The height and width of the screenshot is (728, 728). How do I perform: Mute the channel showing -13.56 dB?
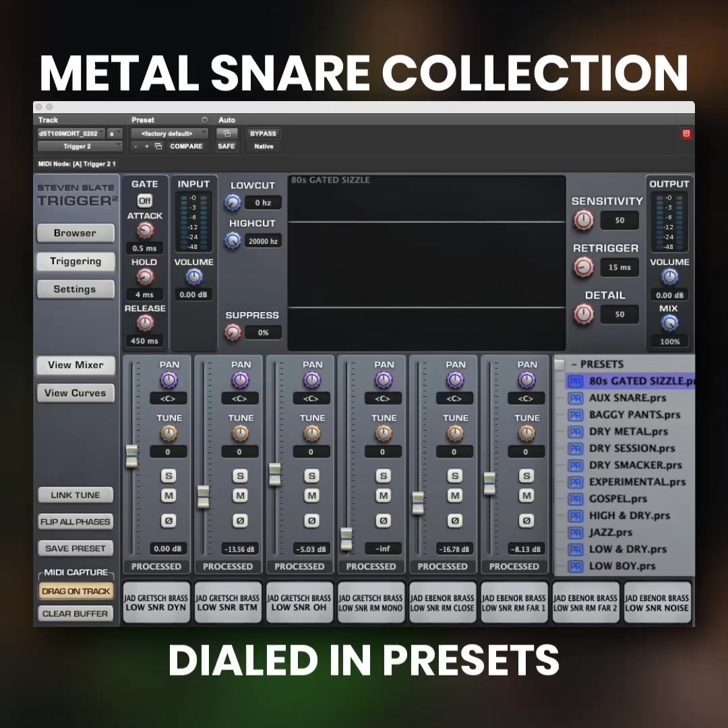[240, 496]
